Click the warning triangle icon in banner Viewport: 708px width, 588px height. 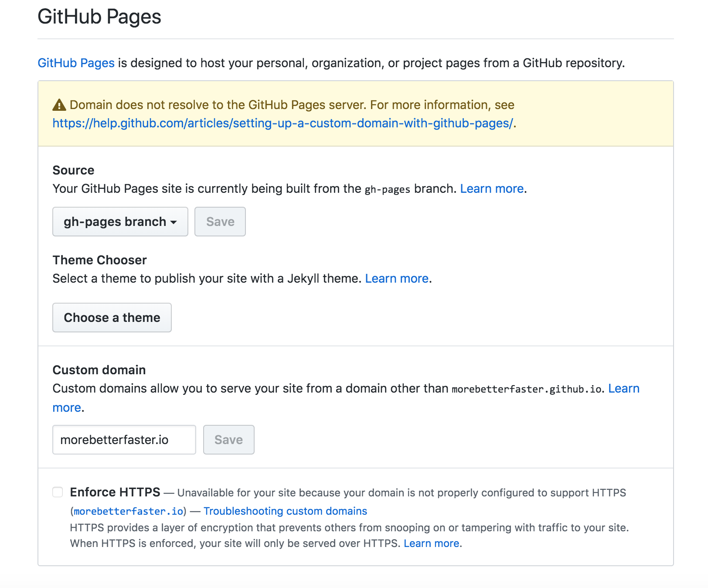[59, 105]
